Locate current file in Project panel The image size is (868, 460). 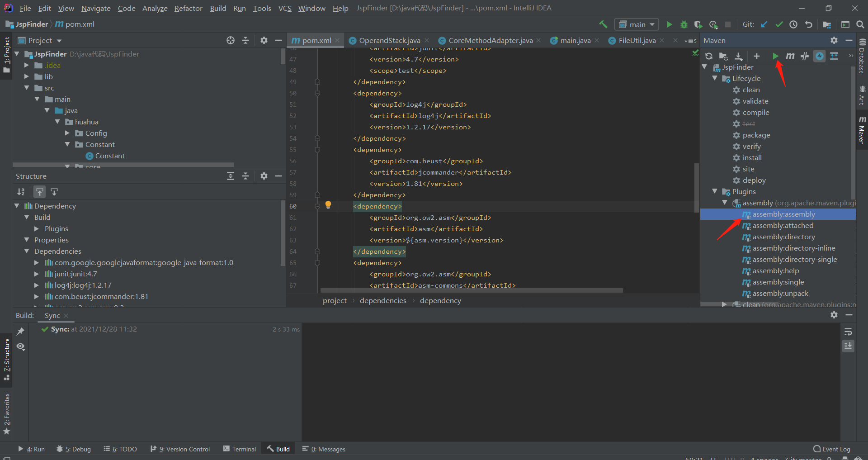click(x=231, y=40)
